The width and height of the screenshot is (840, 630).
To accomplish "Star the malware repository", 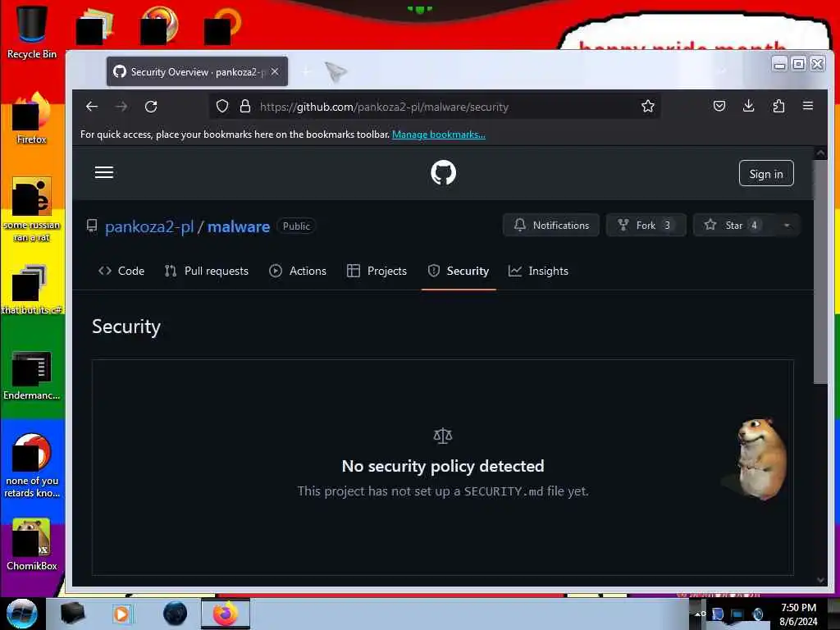I will [x=733, y=225].
